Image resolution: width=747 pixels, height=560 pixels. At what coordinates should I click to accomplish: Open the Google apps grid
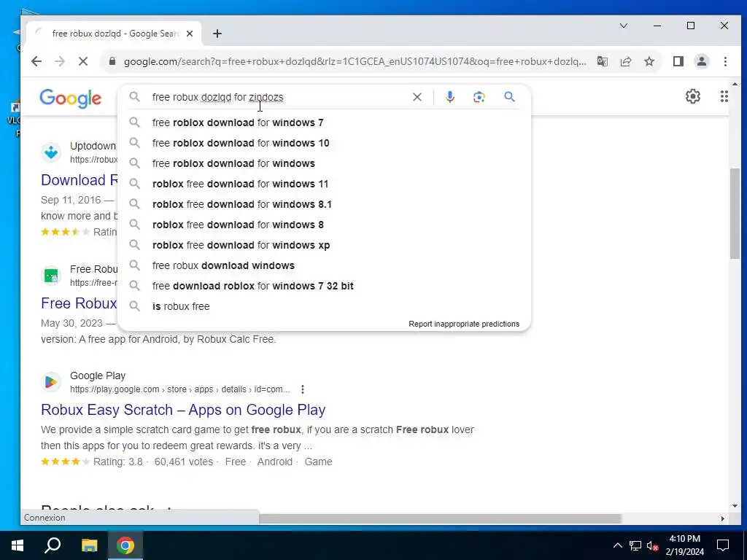coord(724,96)
